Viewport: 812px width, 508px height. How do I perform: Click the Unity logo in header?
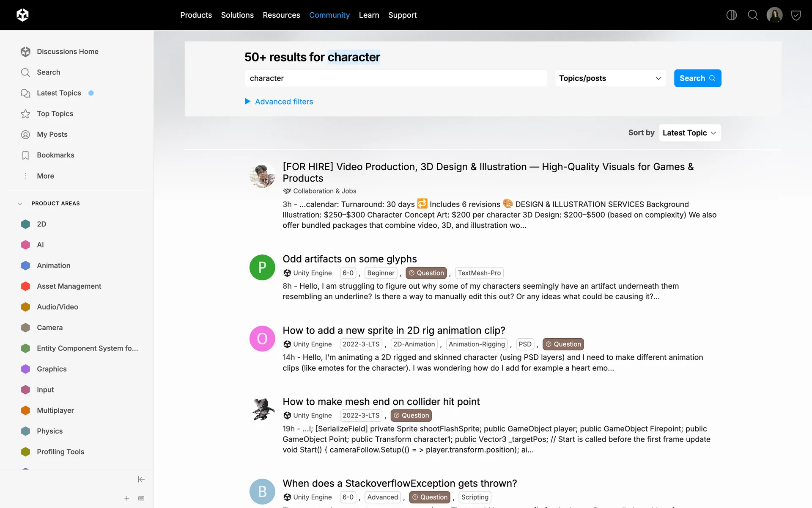coord(22,15)
